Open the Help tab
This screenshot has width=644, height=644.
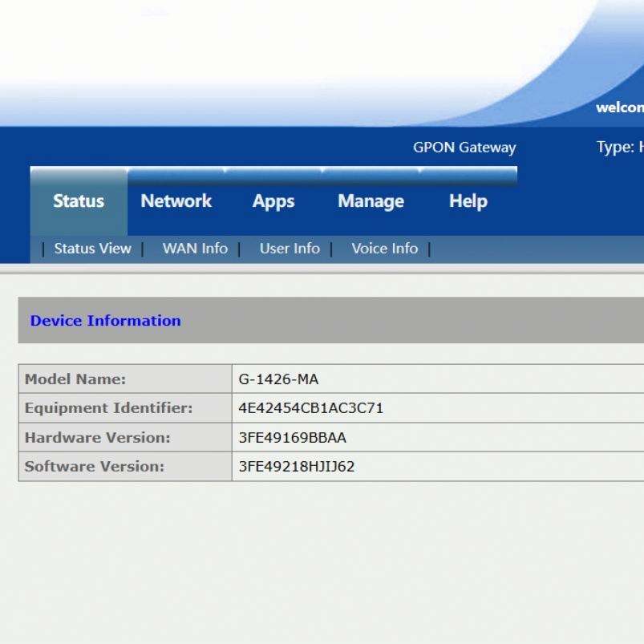pos(468,201)
